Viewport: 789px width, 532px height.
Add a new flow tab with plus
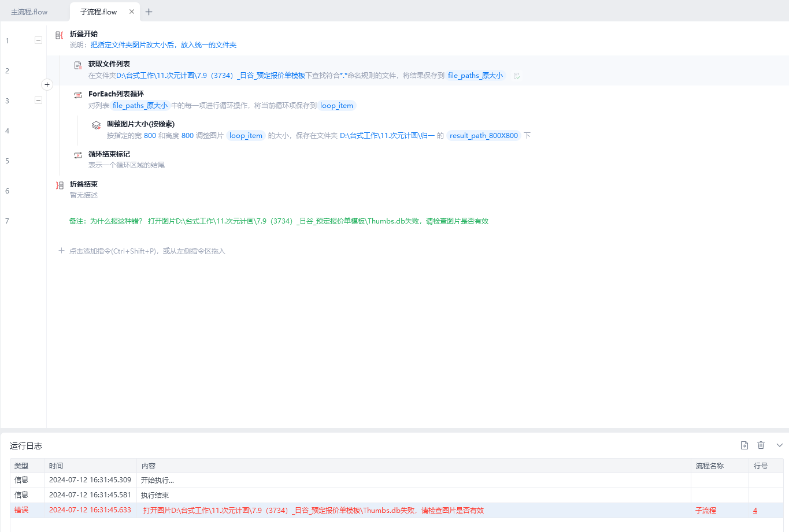point(149,12)
